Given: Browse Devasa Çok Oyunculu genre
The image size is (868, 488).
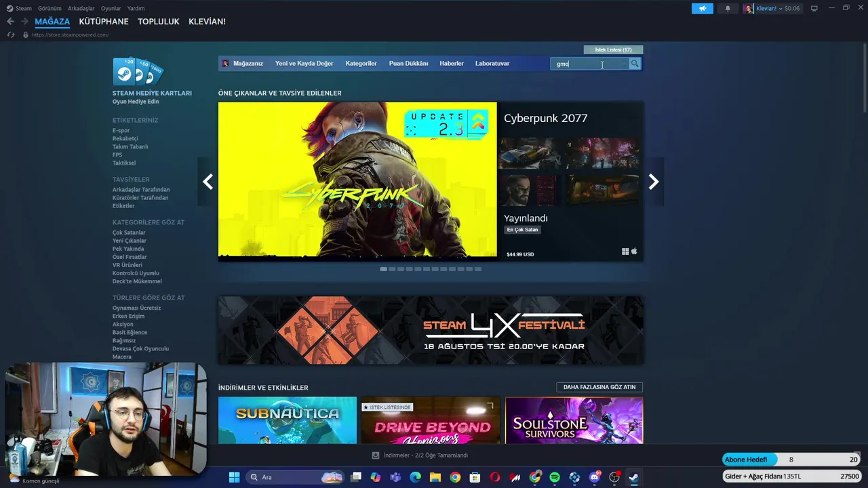Looking at the screenshot, I should [x=140, y=348].
